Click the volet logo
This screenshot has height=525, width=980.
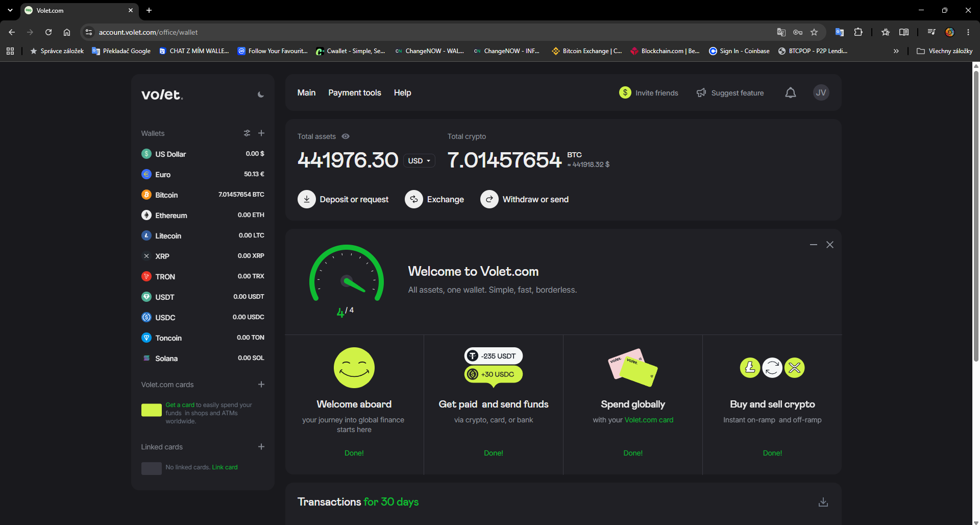162,94
